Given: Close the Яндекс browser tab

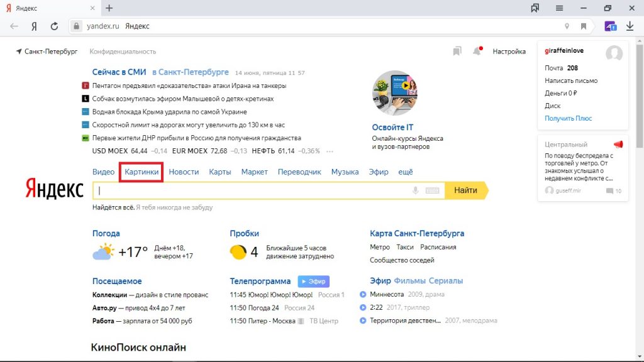Looking at the screenshot, I should [x=92, y=8].
